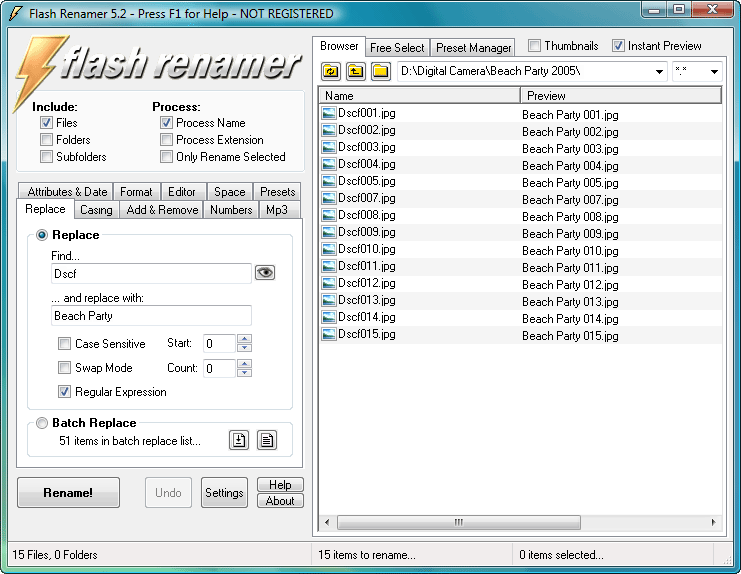Turn on Case Sensitive matching
The height and width of the screenshot is (574, 741).
tap(64, 343)
